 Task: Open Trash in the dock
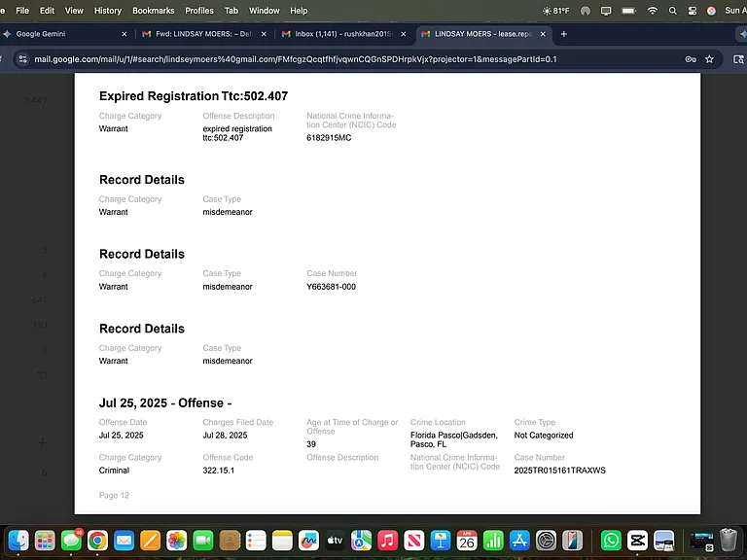click(x=729, y=541)
